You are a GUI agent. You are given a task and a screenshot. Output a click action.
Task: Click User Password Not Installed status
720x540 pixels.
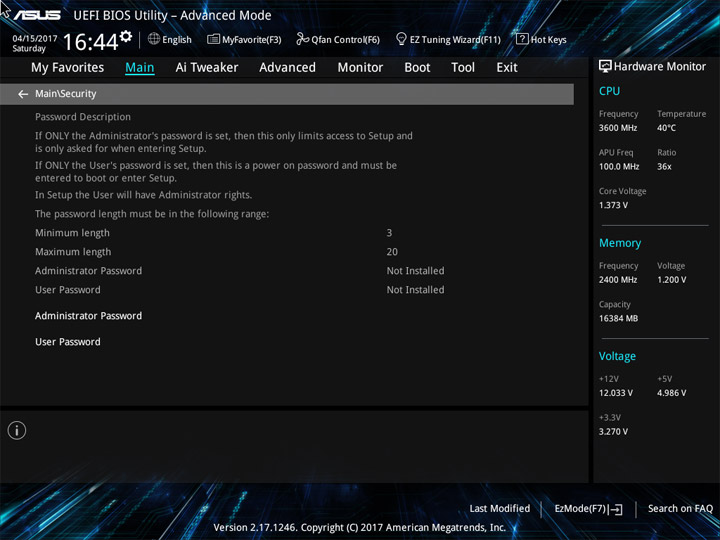click(416, 290)
